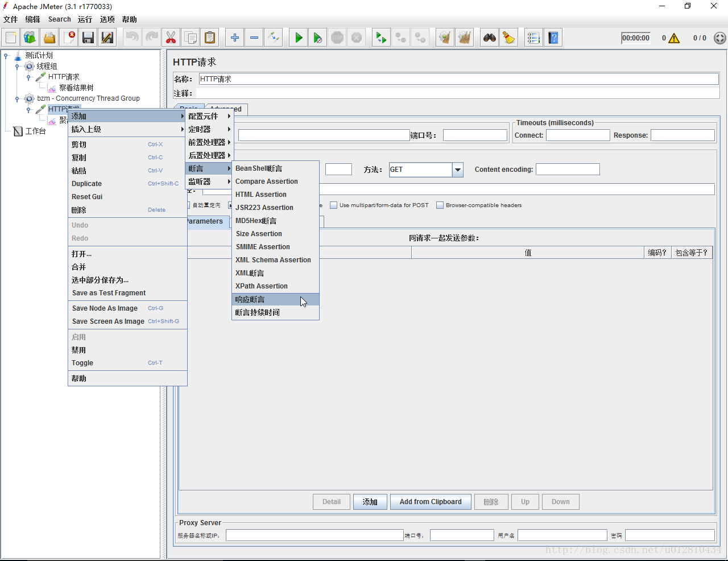
Task: Click the 删除 button below table
Action: [x=491, y=502]
